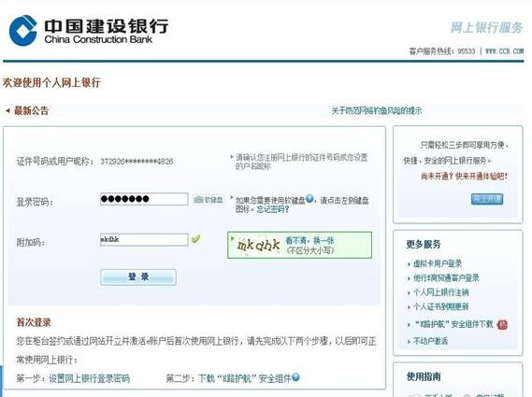Click the soft keyboard help question icon

click(x=309, y=199)
